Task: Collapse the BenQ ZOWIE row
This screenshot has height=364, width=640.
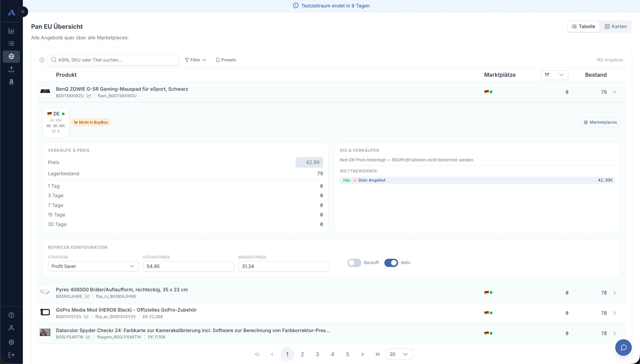Action: (614, 92)
